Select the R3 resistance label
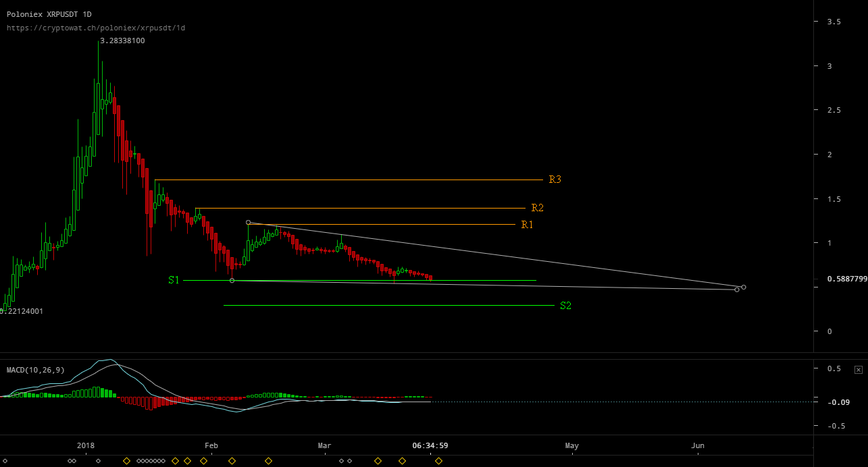The width and height of the screenshot is (868, 467). pyautogui.click(x=555, y=180)
